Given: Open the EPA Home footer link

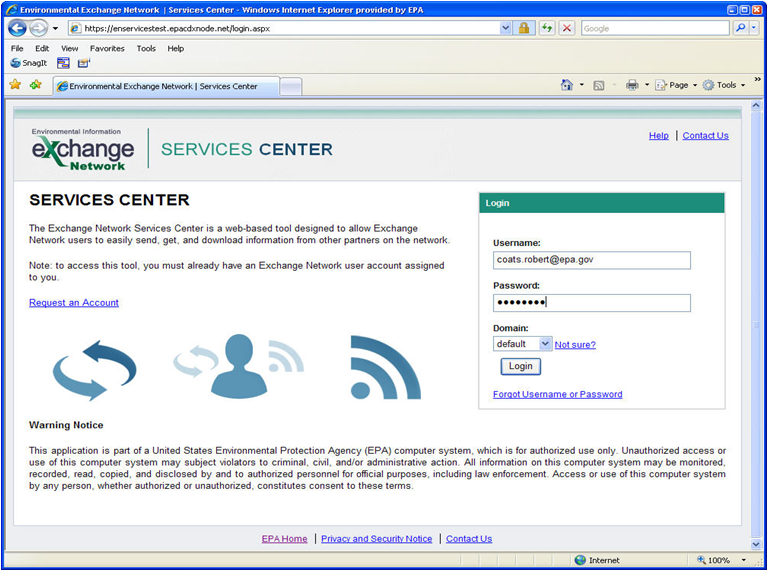Looking at the screenshot, I should coord(284,539).
